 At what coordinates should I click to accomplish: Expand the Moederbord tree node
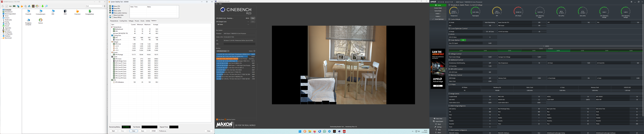(1, 12)
